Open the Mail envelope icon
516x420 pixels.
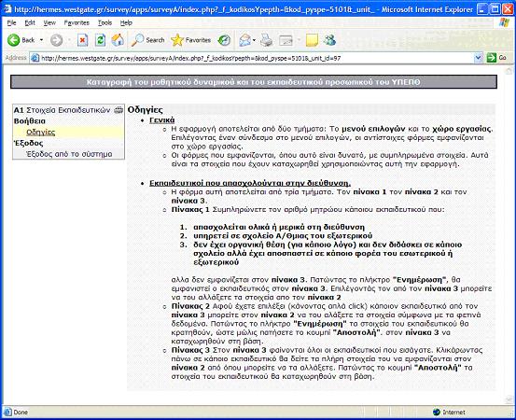[244, 40]
